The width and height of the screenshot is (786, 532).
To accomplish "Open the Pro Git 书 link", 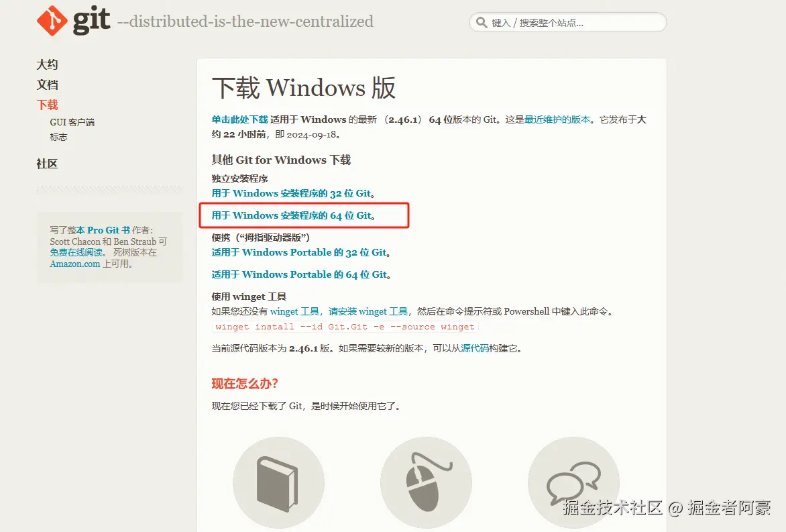I will pos(103,230).
